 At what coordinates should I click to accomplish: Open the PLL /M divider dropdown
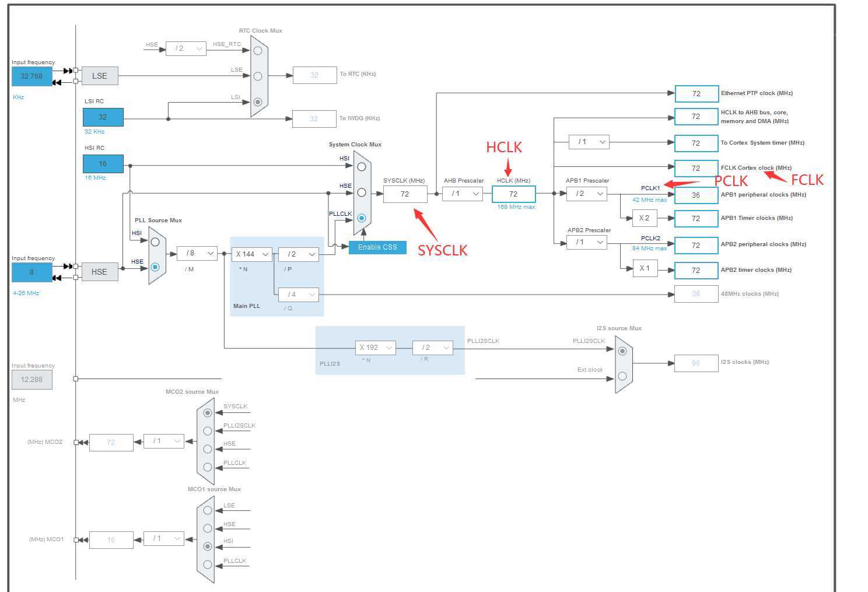tap(197, 253)
